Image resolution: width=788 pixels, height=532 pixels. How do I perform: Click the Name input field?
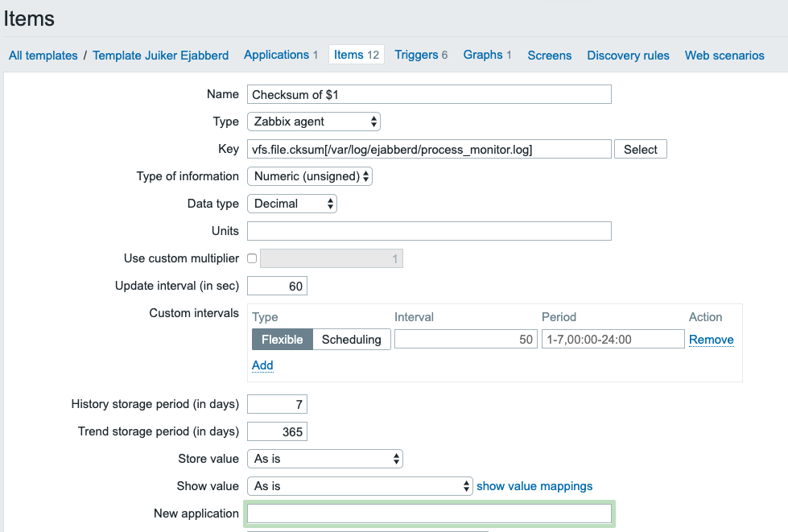429,94
